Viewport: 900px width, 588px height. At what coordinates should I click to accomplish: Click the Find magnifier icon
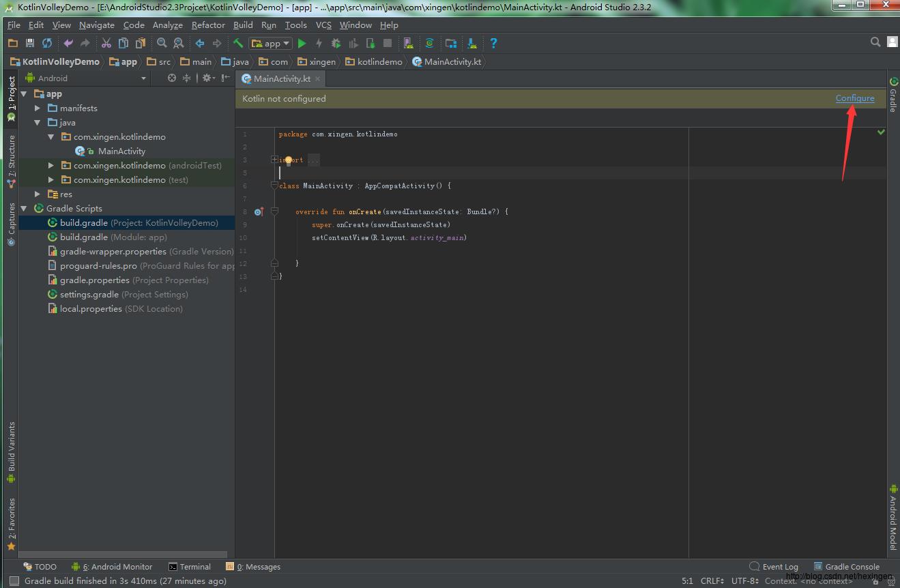coord(162,43)
